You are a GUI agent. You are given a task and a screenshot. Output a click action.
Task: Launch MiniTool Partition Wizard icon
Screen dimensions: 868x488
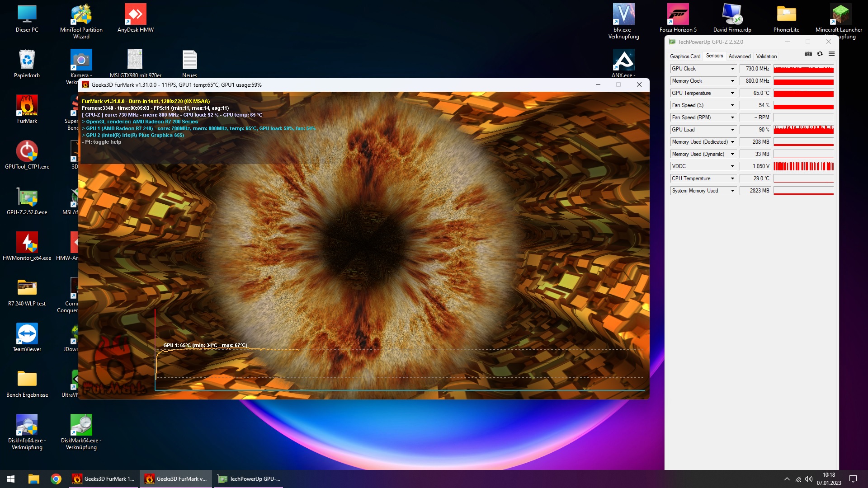[x=81, y=18]
